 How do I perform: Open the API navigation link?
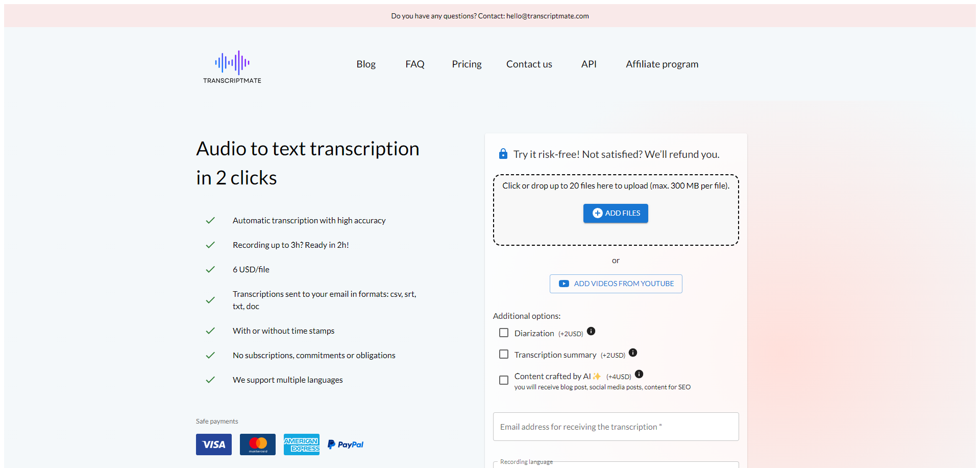(x=589, y=64)
